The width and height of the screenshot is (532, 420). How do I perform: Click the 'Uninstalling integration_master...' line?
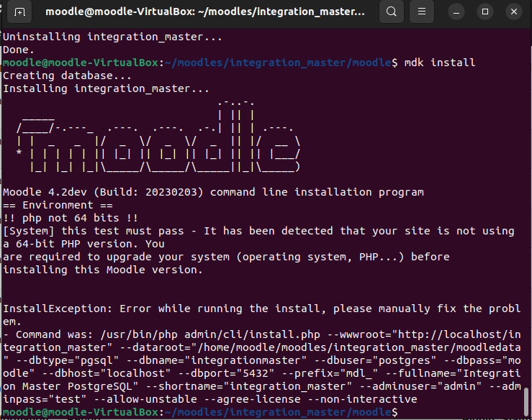click(112, 37)
